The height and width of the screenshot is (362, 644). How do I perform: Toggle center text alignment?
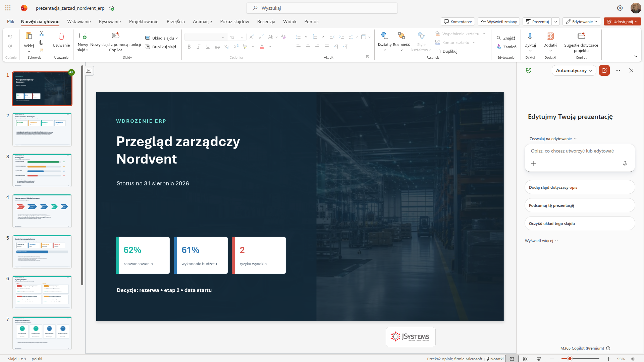click(308, 47)
